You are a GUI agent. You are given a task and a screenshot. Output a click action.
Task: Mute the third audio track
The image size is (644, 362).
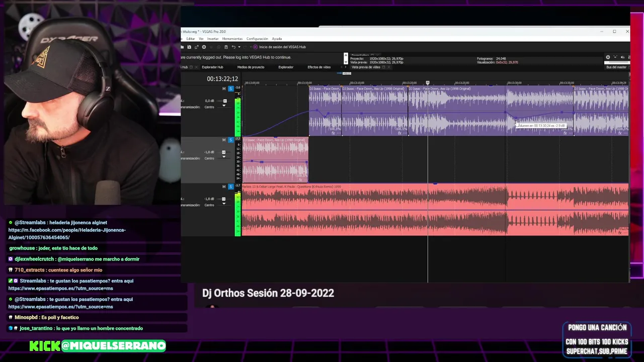pos(224,187)
